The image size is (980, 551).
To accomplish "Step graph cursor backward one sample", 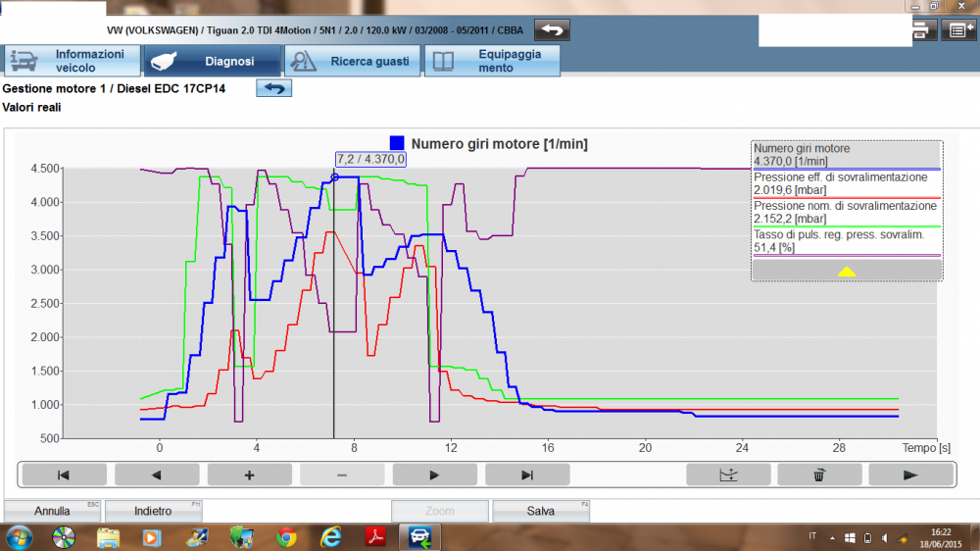I will point(156,475).
